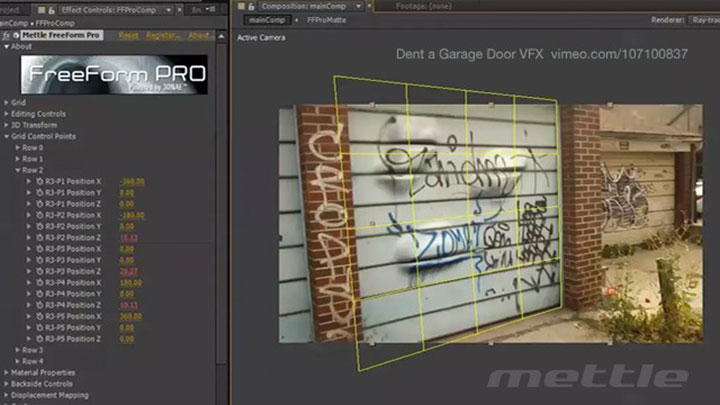Screen dimensions: 720x405
Task: Click the R3-P3 Position X stopwatch
Action: pos(39,249)
